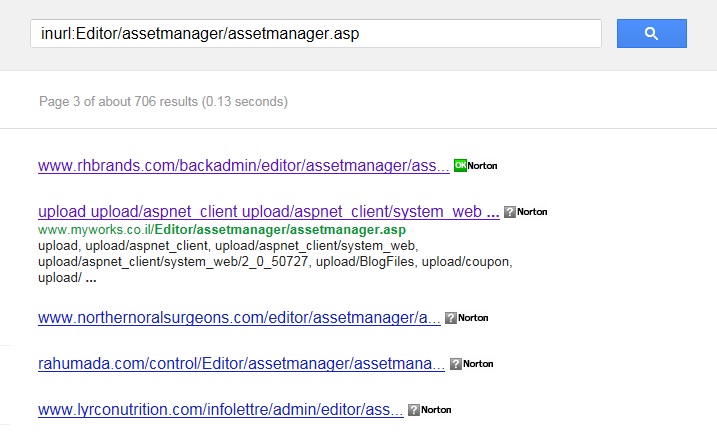Click the Norton text label next to myworks

tap(532, 212)
